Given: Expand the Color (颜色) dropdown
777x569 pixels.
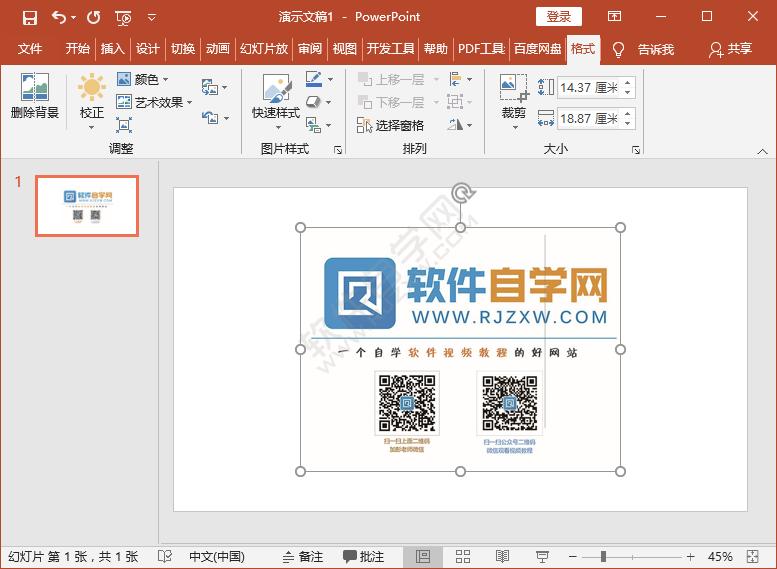Looking at the screenshot, I should click(x=143, y=79).
